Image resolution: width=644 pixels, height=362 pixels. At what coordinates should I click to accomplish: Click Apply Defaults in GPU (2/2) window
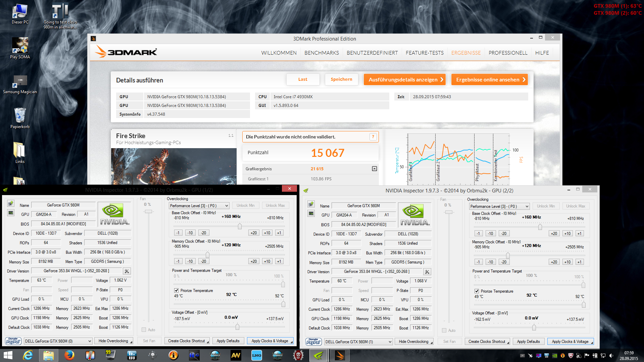tap(528, 342)
